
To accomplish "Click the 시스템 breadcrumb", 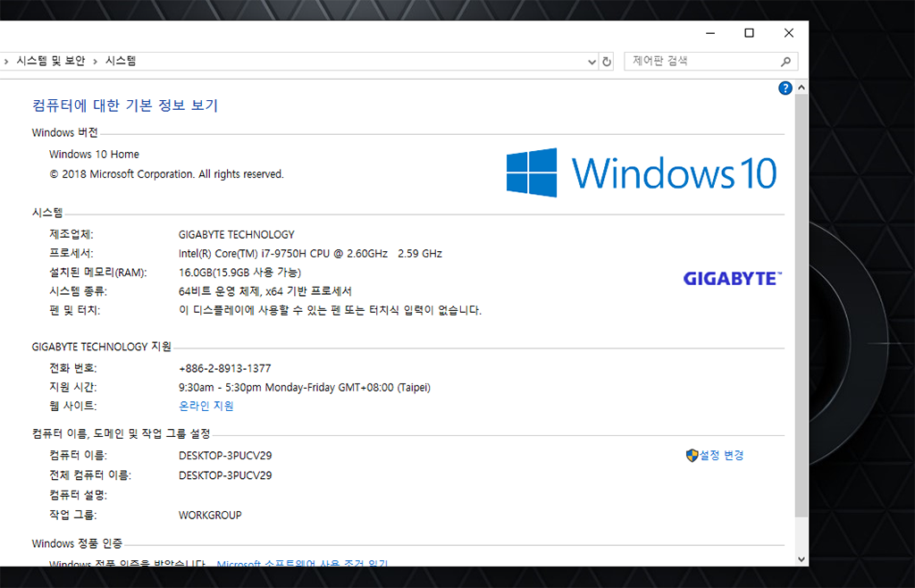I will tap(121, 61).
